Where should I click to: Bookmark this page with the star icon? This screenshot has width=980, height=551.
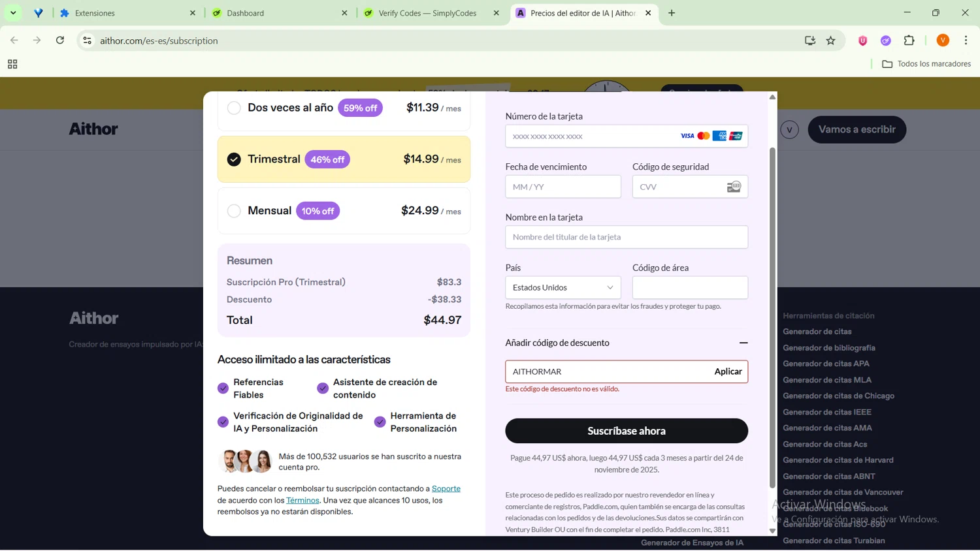[831, 40]
